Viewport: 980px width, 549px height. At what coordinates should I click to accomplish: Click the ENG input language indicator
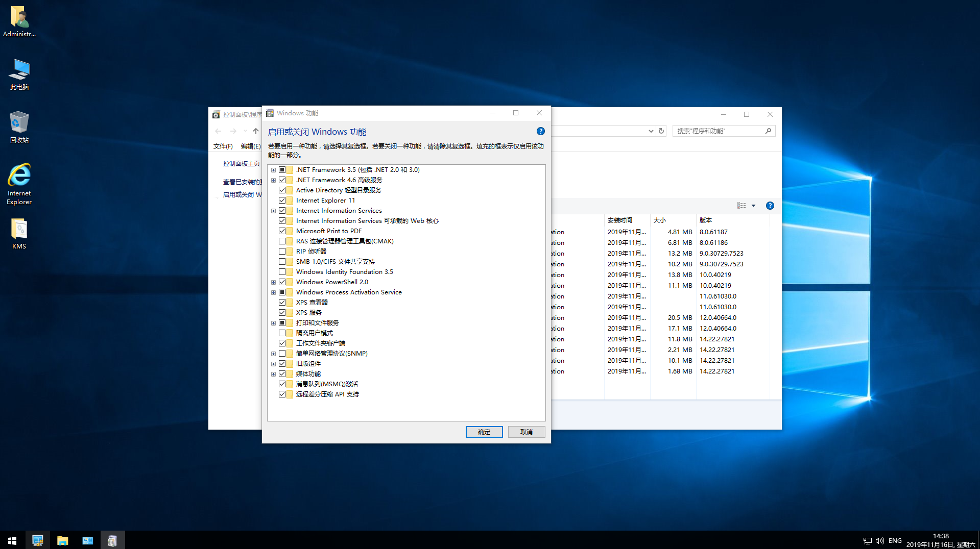[895, 541]
